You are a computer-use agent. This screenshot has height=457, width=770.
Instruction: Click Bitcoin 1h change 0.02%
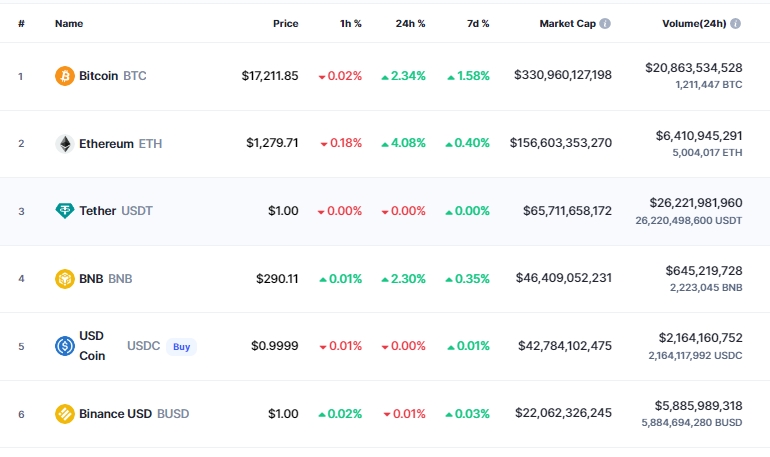pos(340,76)
